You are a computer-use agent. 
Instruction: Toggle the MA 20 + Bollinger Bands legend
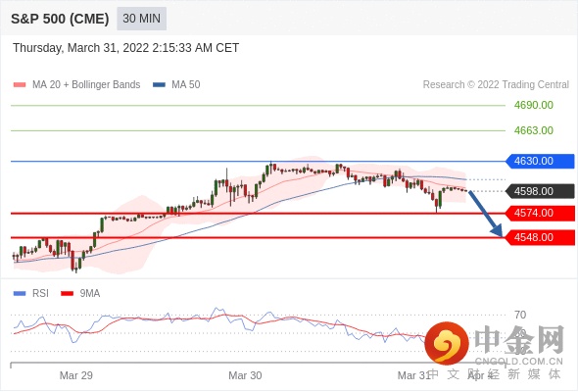coord(76,85)
